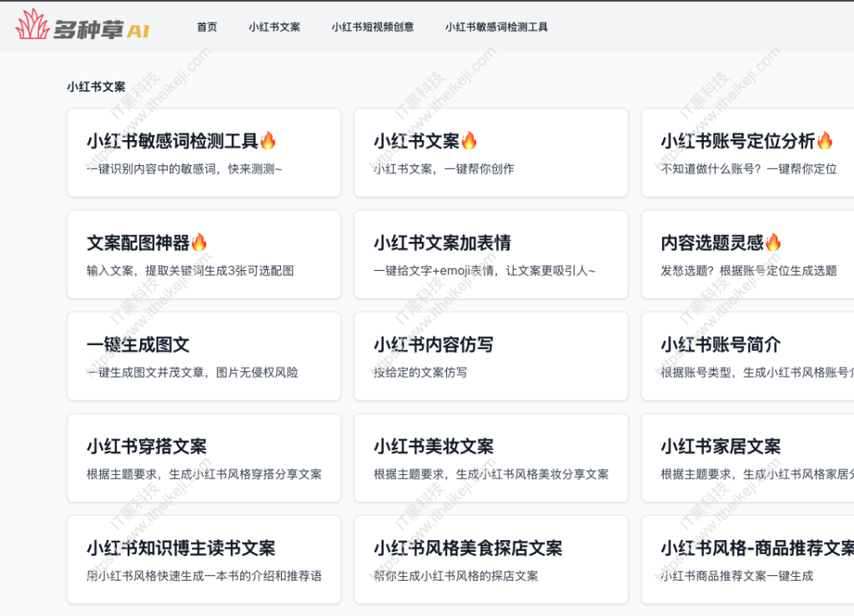Select the 一键生成图文 card
The height and width of the screenshot is (616, 854).
click(x=203, y=356)
